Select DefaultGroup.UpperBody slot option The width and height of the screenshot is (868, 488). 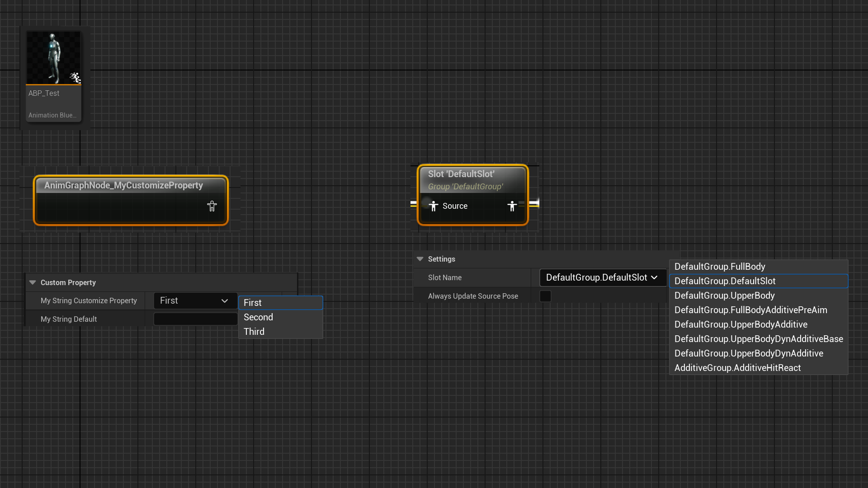pos(724,296)
